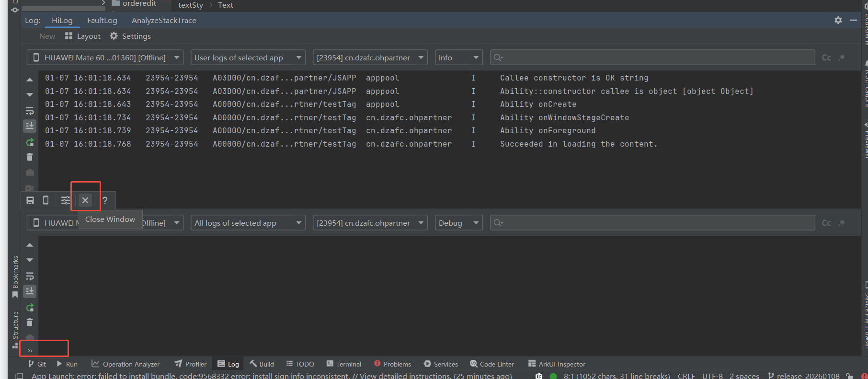Toggle soft-wrap in the upper log panel

pos(30,111)
